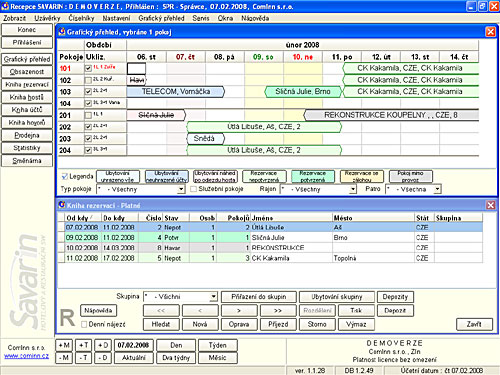Toggle cleaning checkbox for room 102

(x=88, y=80)
